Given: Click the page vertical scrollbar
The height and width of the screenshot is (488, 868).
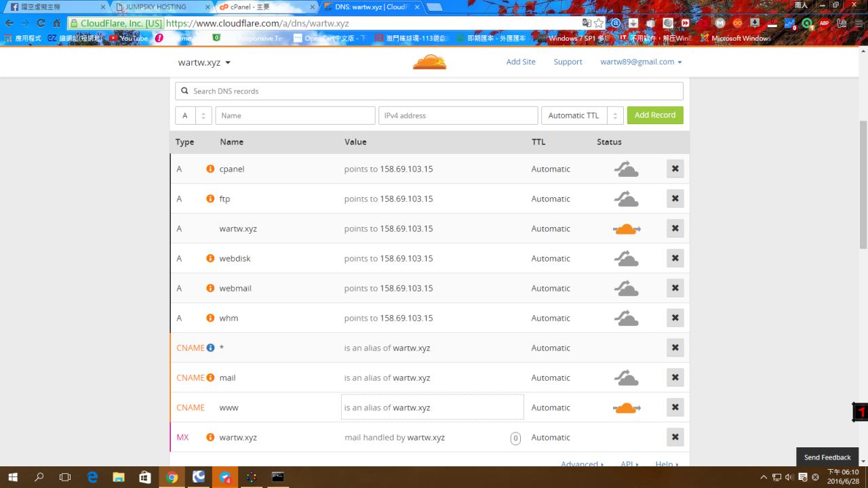Looking at the screenshot, I should coord(863,185).
